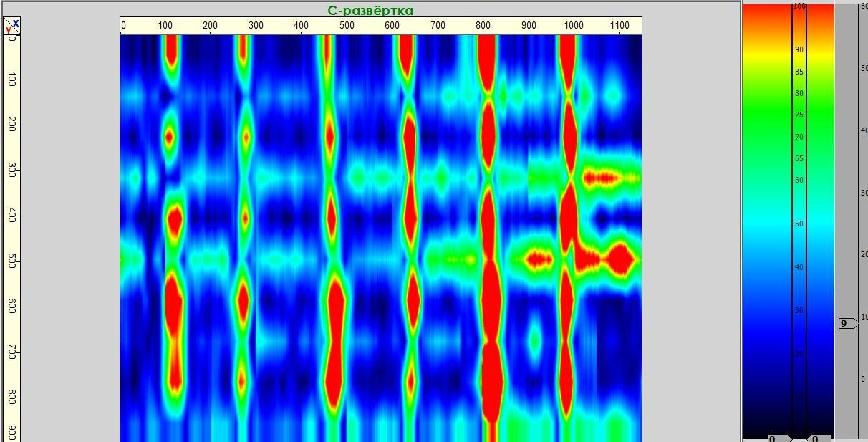Pick the 75 green level on palette
Screen dimensions: 868x442
pyautogui.click(x=799, y=115)
